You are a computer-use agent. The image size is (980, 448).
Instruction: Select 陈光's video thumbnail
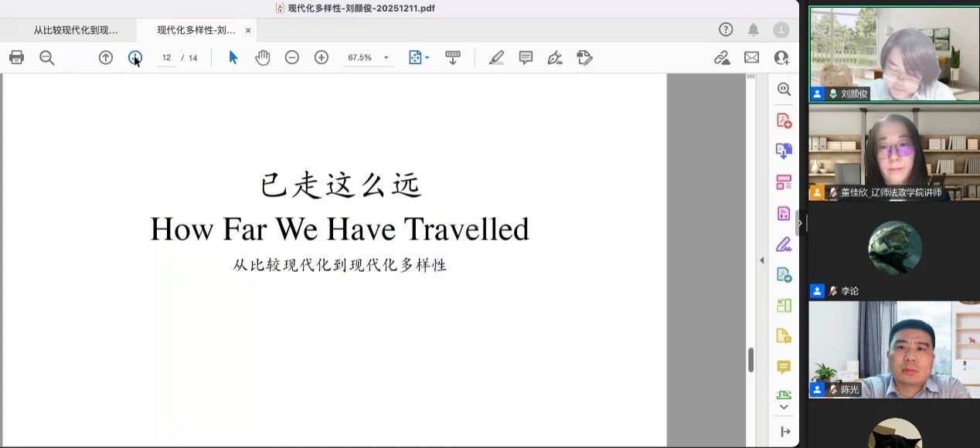click(893, 349)
